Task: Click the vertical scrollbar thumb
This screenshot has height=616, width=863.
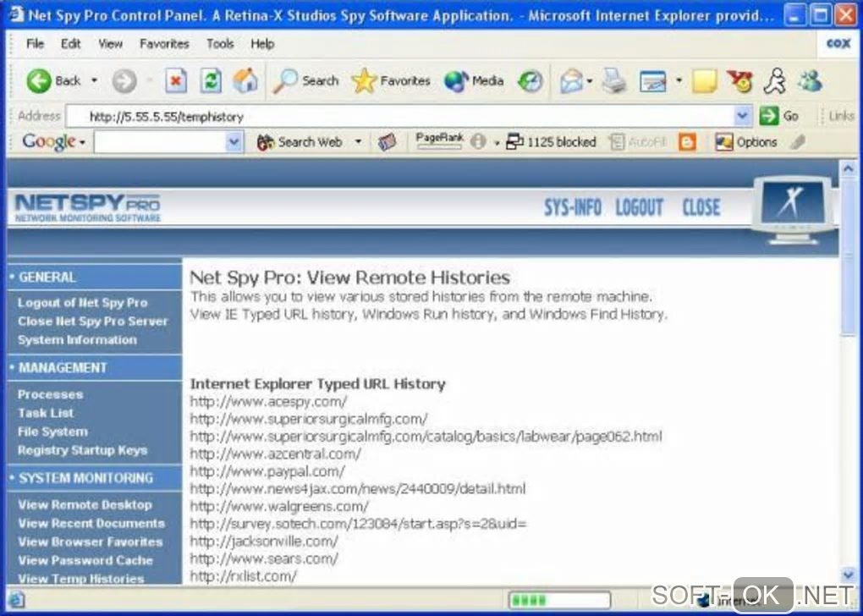Action: click(848, 256)
